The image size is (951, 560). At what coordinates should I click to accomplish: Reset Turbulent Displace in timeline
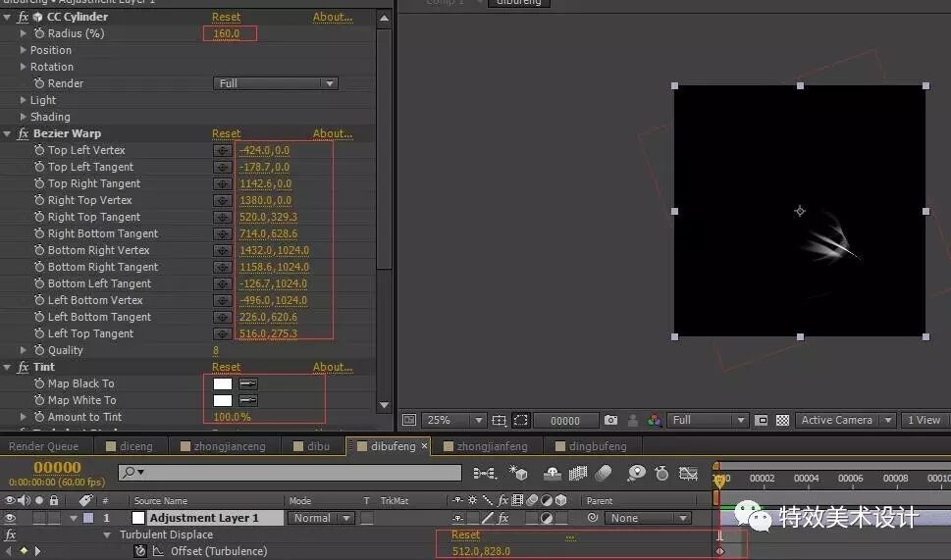pos(466,535)
